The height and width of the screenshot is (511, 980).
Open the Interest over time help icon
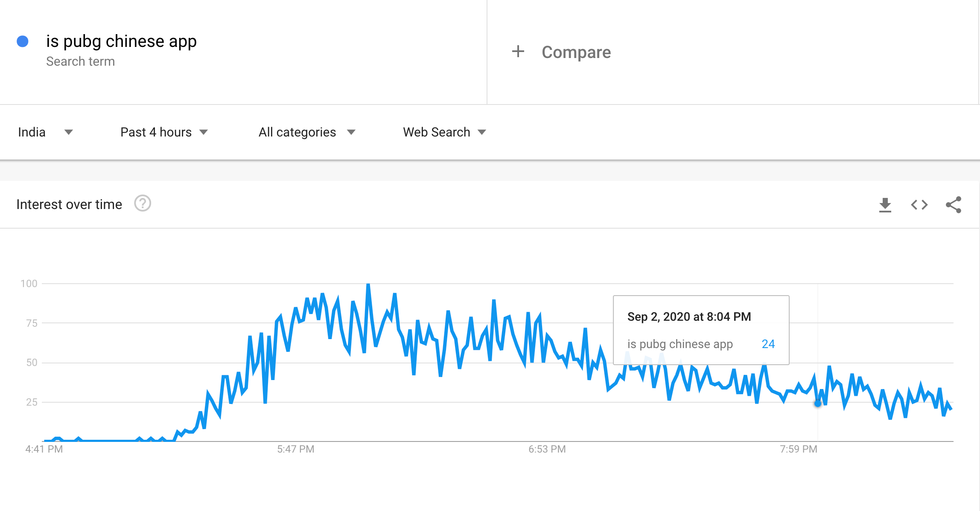(143, 203)
